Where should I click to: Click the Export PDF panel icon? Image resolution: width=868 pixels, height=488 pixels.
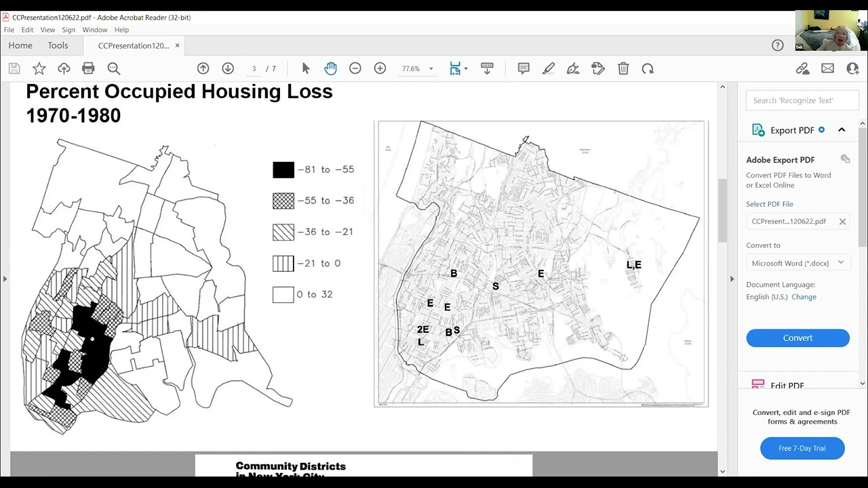(758, 130)
